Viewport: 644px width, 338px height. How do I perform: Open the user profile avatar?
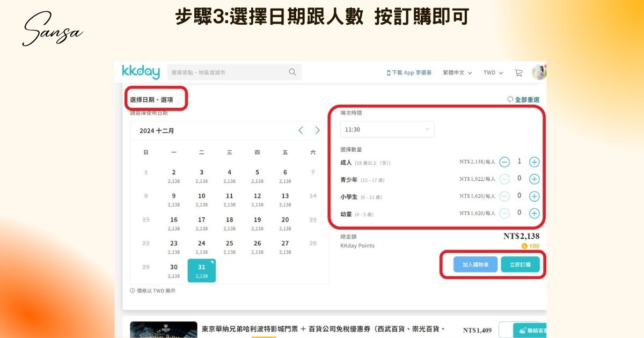pos(539,72)
